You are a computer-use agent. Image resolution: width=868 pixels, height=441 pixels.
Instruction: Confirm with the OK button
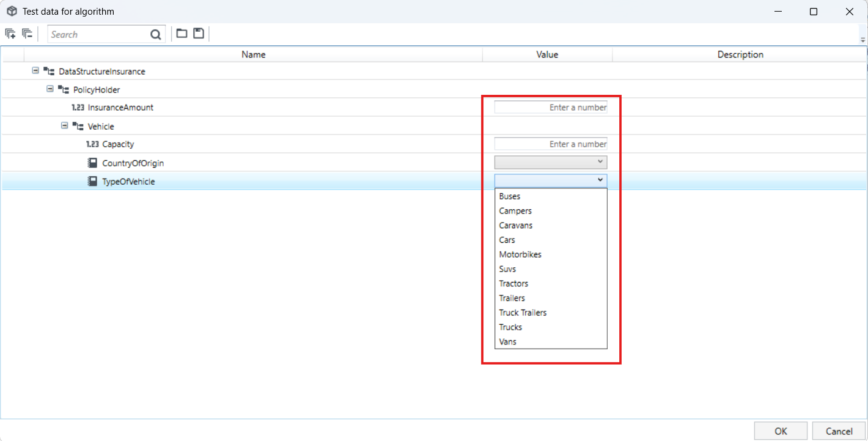point(781,431)
